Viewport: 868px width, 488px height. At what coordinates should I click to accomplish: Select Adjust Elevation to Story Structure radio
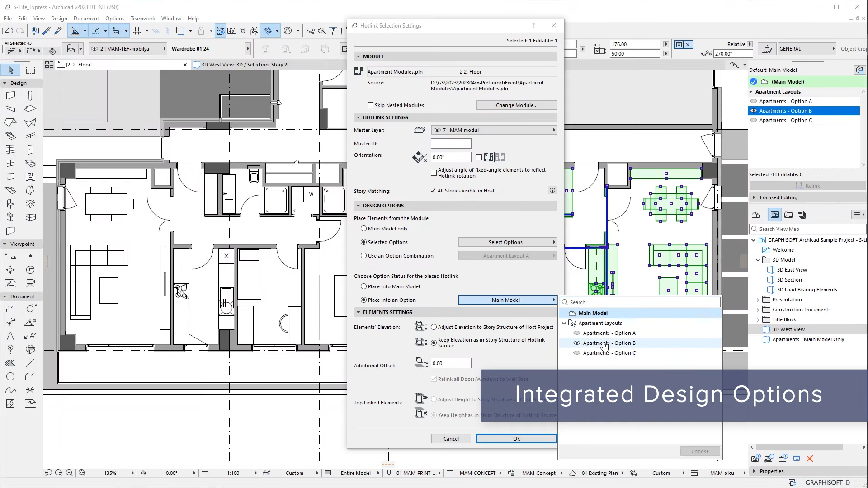(434, 327)
